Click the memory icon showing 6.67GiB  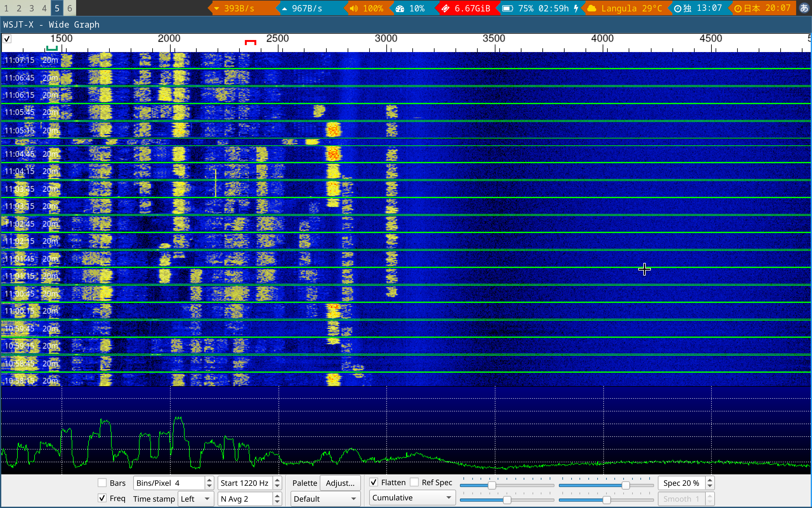tap(445, 8)
